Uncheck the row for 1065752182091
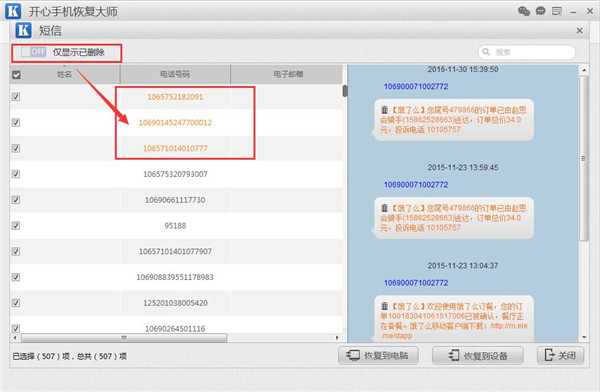The image size is (600, 392). 16,97
